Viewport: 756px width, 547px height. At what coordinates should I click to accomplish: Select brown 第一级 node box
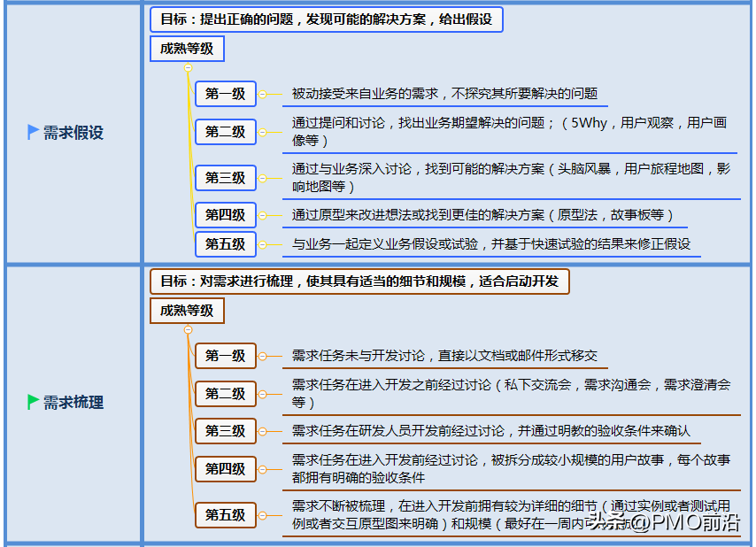tap(226, 356)
